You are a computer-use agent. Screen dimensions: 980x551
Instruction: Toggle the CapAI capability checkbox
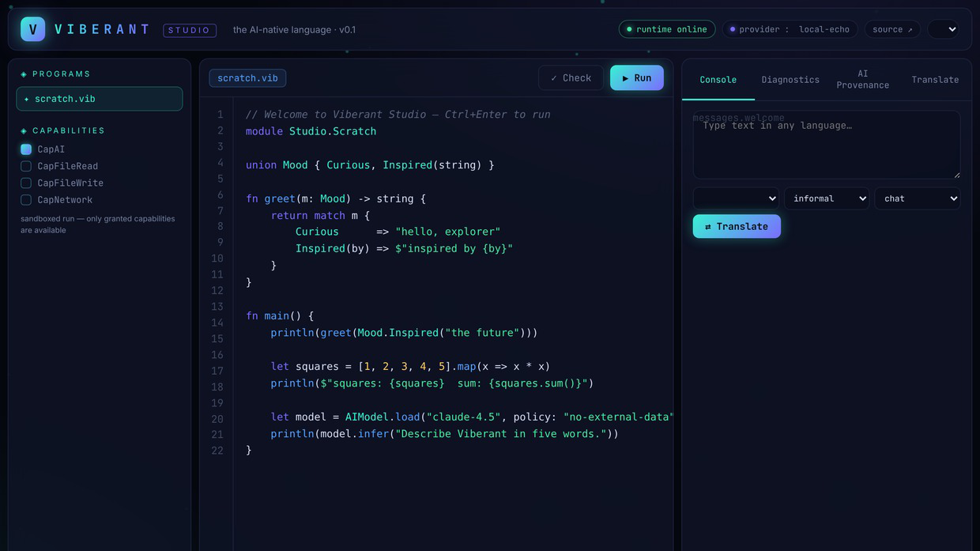(26, 149)
